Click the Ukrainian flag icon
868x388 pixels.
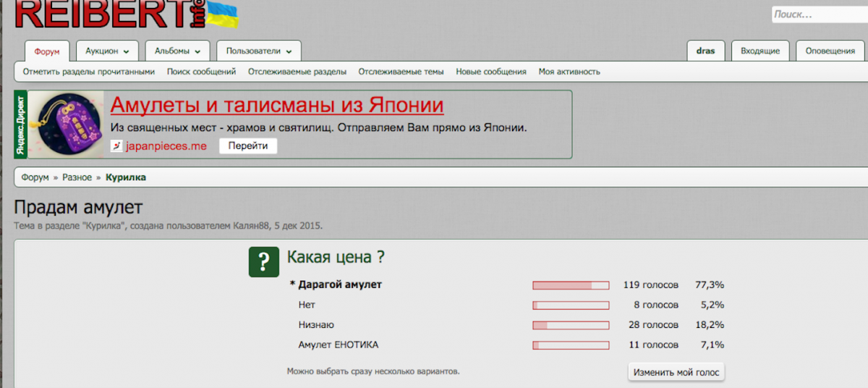click(x=223, y=14)
